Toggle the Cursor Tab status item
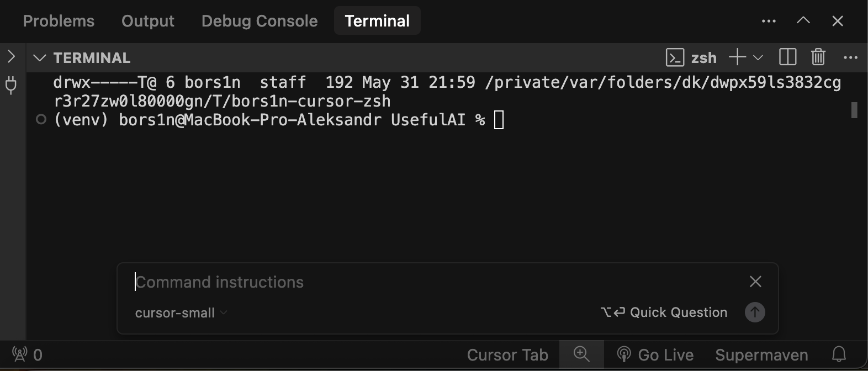This screenshot has height=371, width=868. click(x=507, y=354)
